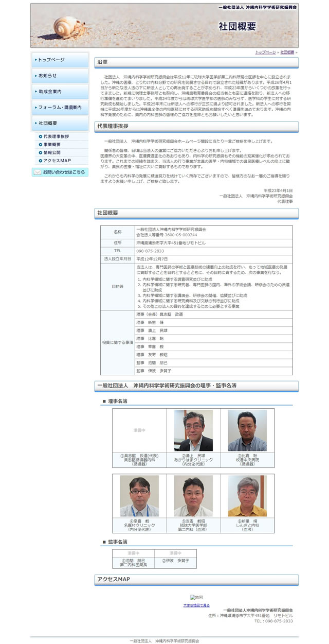Click the photo above しんざと内科 caption
This screenshot has height=644, width=329.
click(x=247, y=496)
